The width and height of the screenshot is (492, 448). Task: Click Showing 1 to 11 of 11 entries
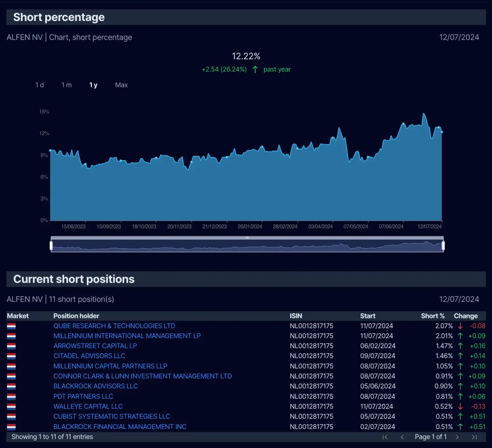[x=52, y=437]
